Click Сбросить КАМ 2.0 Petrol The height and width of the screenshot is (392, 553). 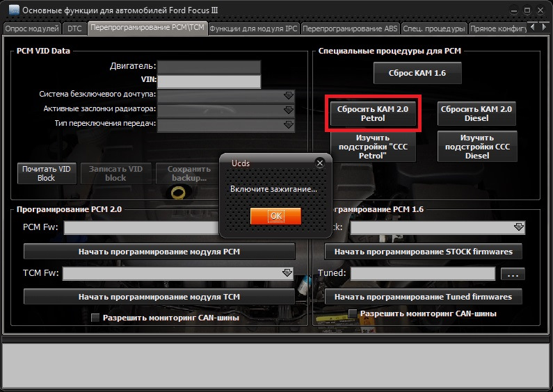(x=373, y=113)
